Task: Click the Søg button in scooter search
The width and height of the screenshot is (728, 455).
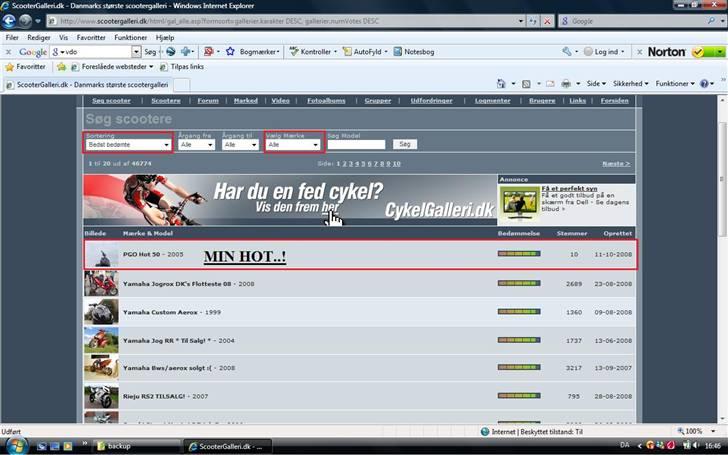Action: coord(405,144)
